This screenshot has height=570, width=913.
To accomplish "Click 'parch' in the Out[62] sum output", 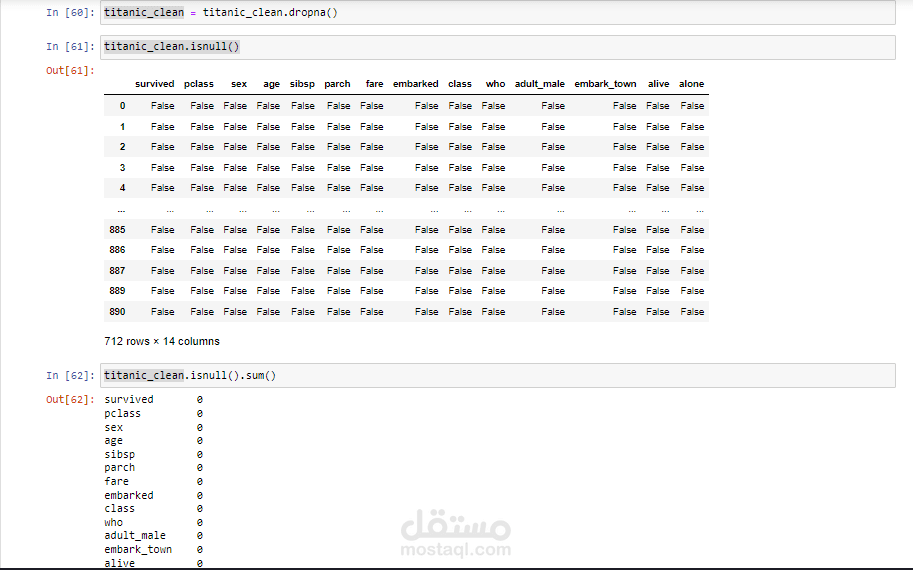I will point(119,468).
